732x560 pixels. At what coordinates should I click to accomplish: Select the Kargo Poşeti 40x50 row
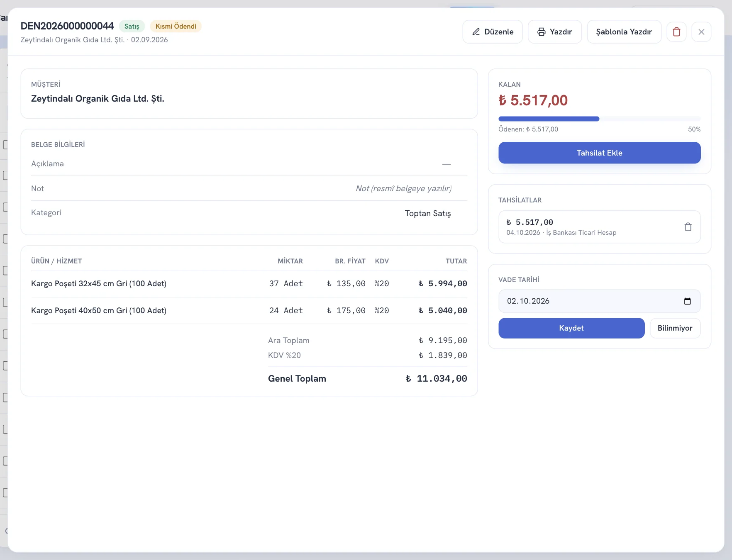click(249, 311)
